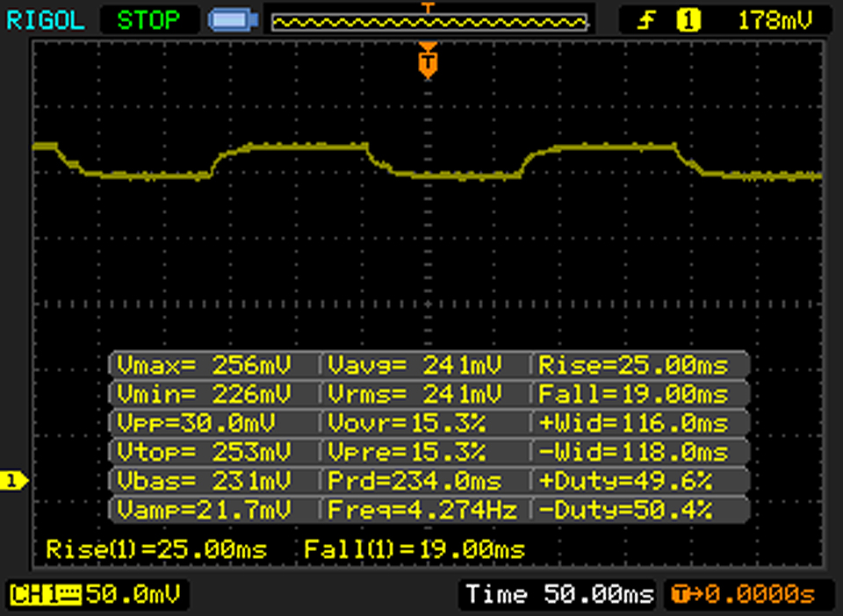Click the Vamp=21.7mV measurement
The image size is (843, 616).
pyautogui.click(x=205, y=509)
